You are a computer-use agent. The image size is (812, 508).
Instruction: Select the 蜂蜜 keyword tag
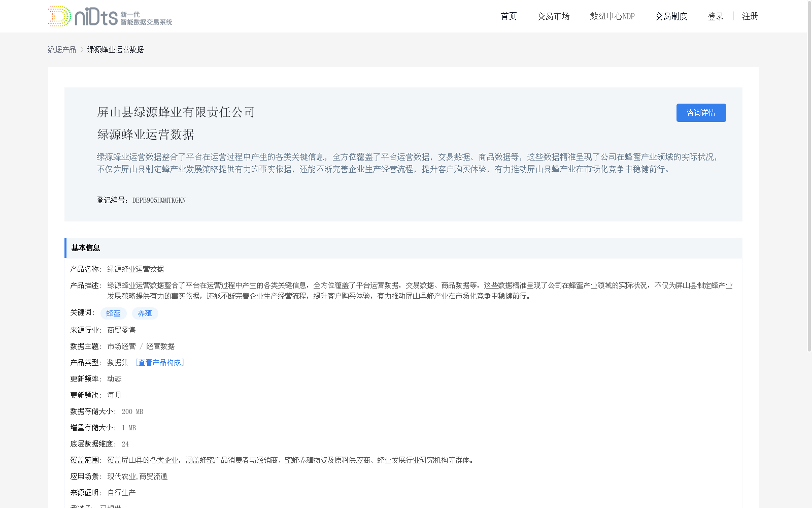pos(114,313)
